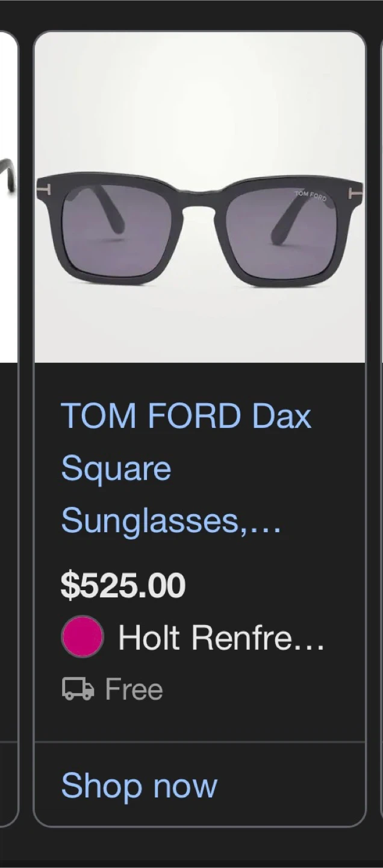Click the truncated Sunglasses,… title line
Screen dimensions: 383x868
coord(171,520)
